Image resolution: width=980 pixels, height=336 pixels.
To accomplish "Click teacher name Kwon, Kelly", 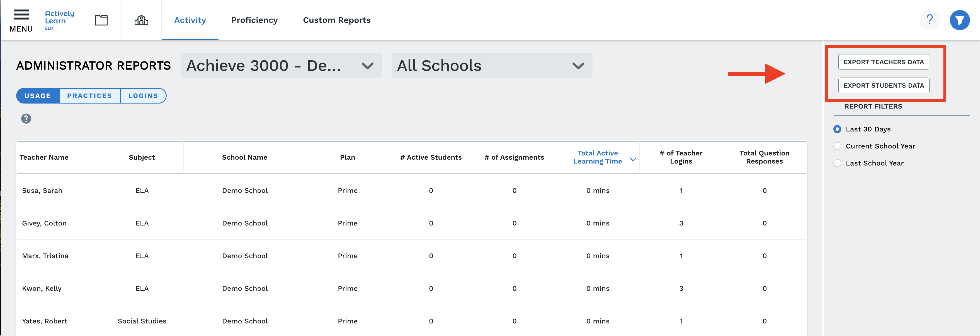I will tap(42, 288).
